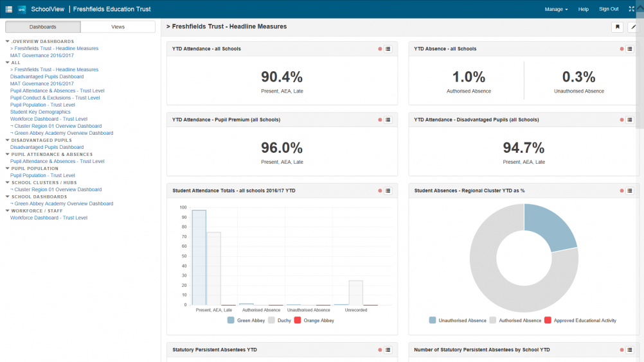644x362 pixels.
Task: Toggle Authorised Absence in donut chart legend
Action: [x=515, y=320]
